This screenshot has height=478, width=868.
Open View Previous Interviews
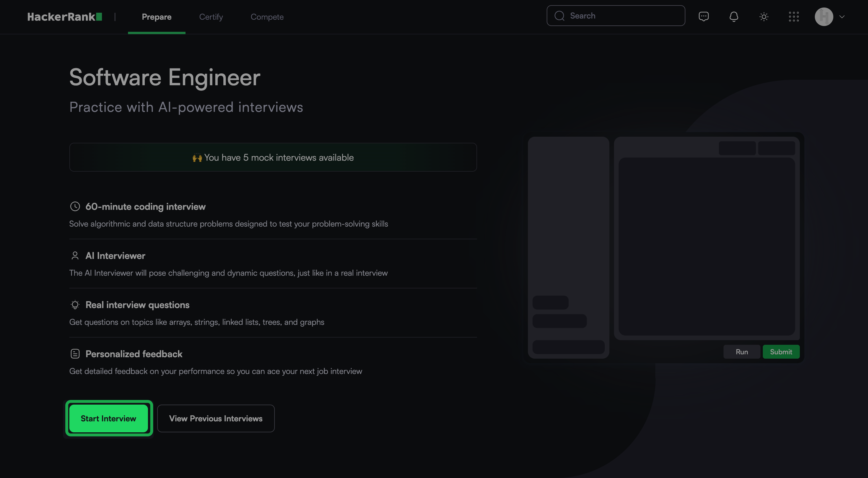tap(216, 418)
